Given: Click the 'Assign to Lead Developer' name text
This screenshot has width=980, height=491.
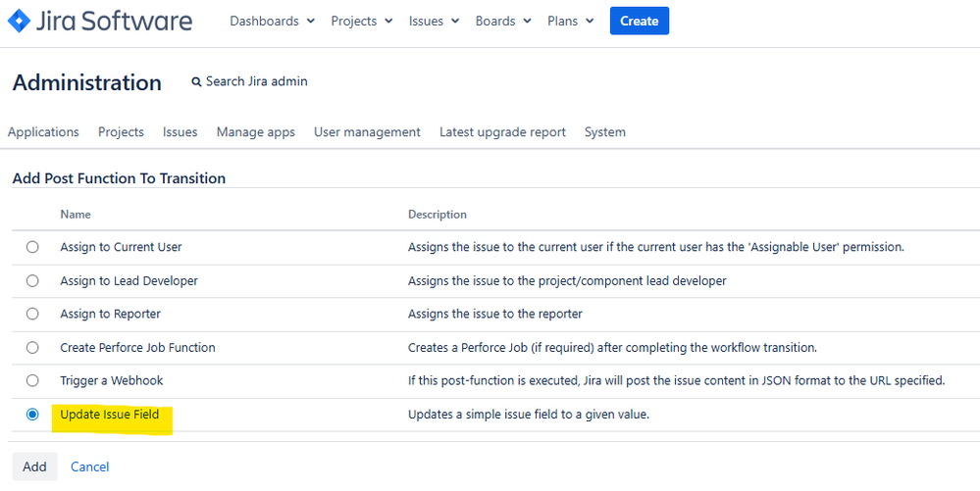Looking at the screenshot, I should pyautogui.click(x=129, y=281).
